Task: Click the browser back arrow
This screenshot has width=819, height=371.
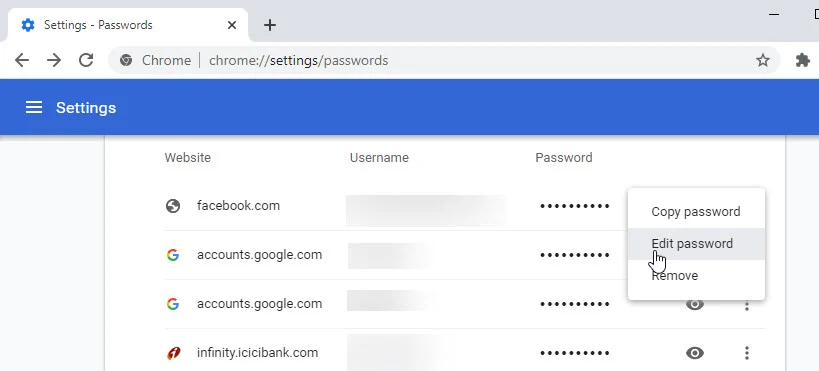Action: (22, 61)
